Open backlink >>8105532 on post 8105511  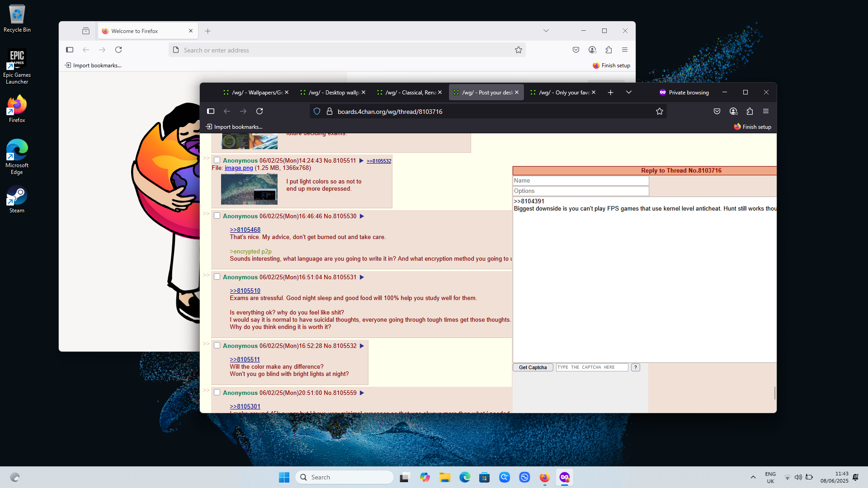click(x=379, y=161)
